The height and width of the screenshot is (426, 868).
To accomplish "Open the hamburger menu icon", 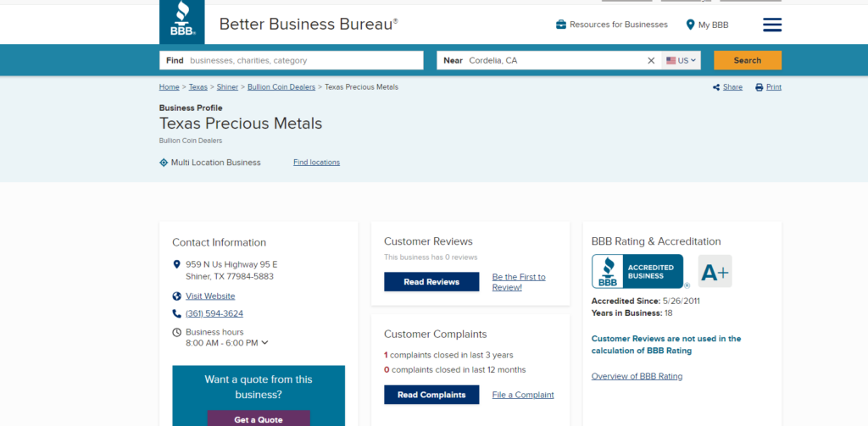I will 772,25.
